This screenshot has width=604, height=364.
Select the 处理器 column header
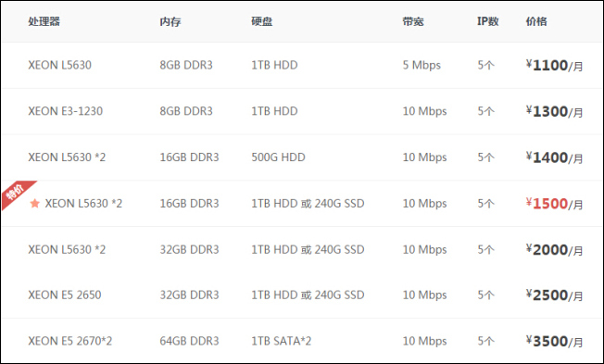click(44, 21)
